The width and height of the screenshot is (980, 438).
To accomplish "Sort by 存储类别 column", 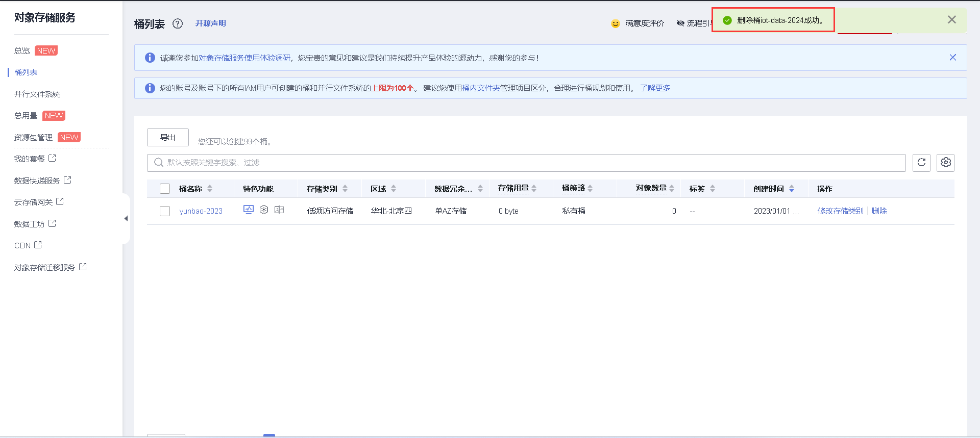I will 345,189.
